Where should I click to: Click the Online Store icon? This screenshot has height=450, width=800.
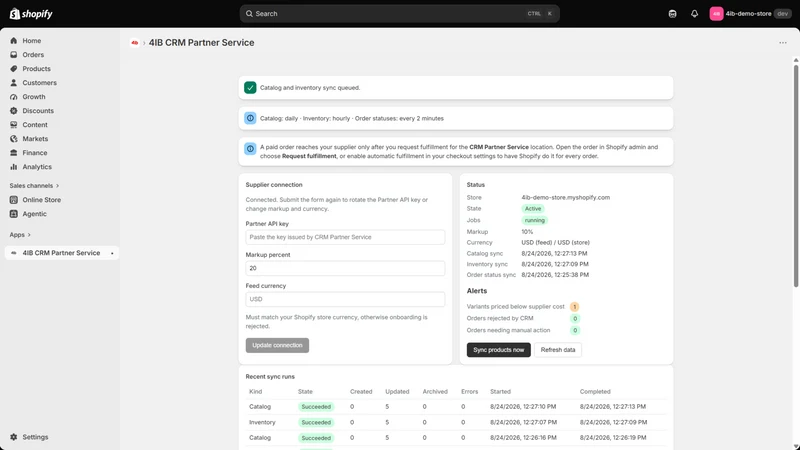pyautogui.click(x=14, y=200)
